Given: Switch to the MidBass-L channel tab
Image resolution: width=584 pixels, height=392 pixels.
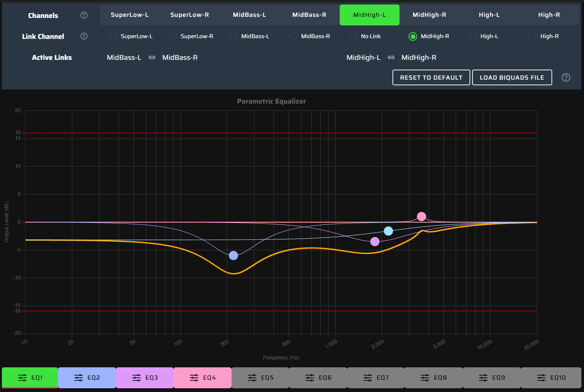Looking at the screenshot, I should point(249,15).
